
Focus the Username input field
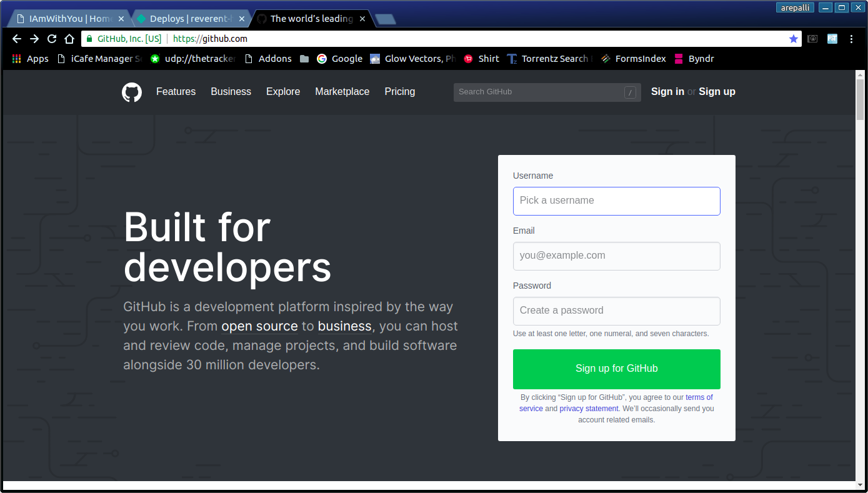pyautogui.click(x=616, y=201)
